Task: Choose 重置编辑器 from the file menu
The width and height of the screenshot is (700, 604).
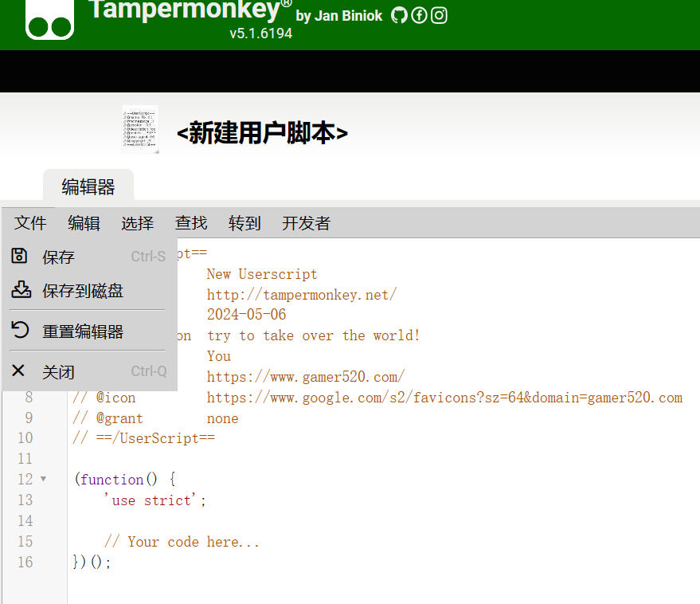Action: click(88, 331)
